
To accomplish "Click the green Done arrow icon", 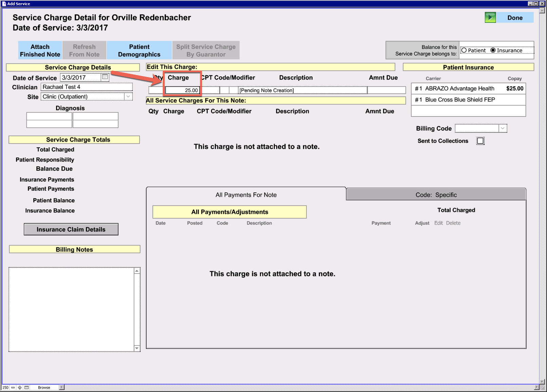I will click(x=490, y=18).
